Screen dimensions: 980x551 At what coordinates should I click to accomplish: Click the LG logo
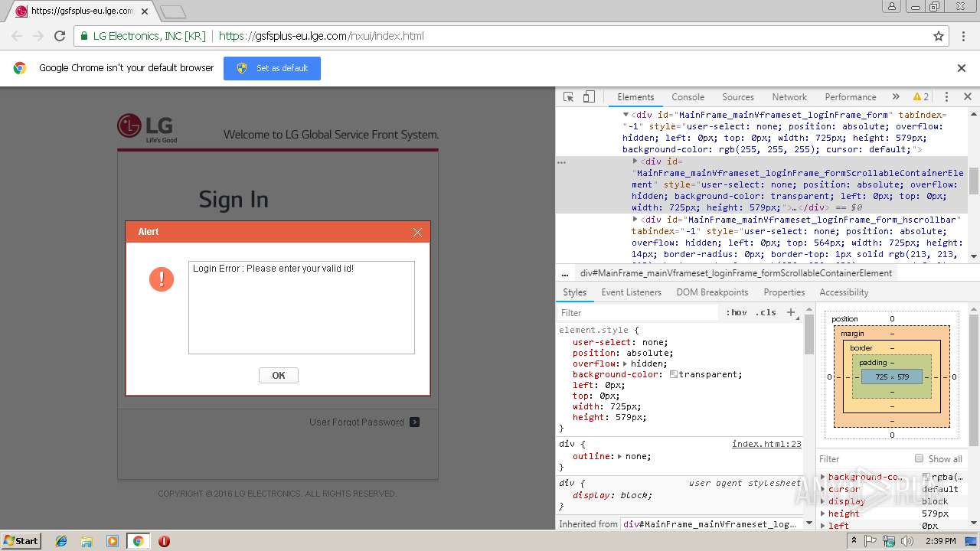point(147,128)
